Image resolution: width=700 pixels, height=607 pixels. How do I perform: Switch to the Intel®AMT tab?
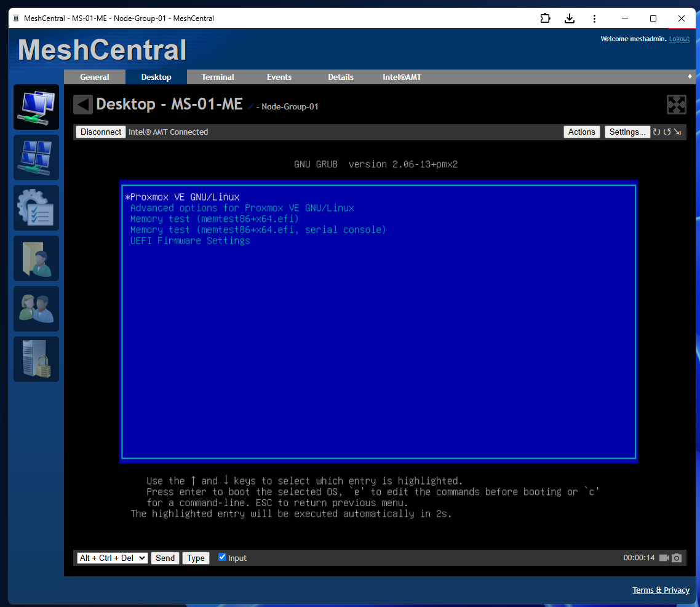(x=401, y=77)
